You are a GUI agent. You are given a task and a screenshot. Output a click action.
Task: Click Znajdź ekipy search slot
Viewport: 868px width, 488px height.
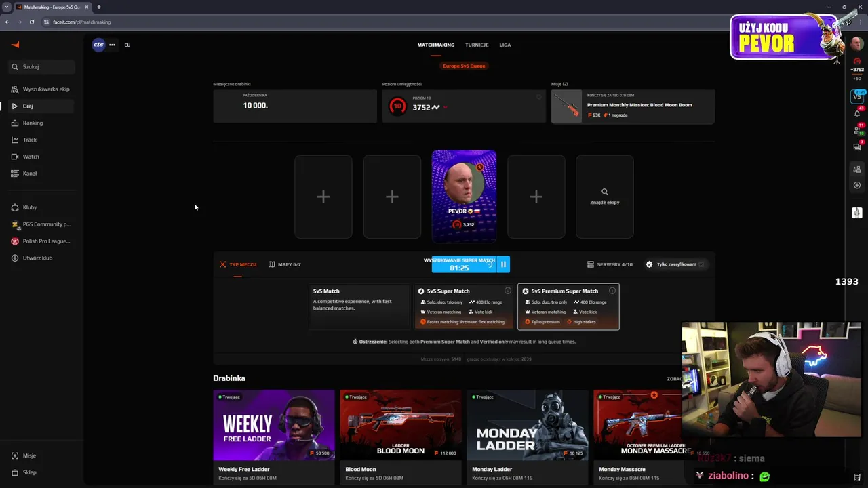[x=605, y=197]
